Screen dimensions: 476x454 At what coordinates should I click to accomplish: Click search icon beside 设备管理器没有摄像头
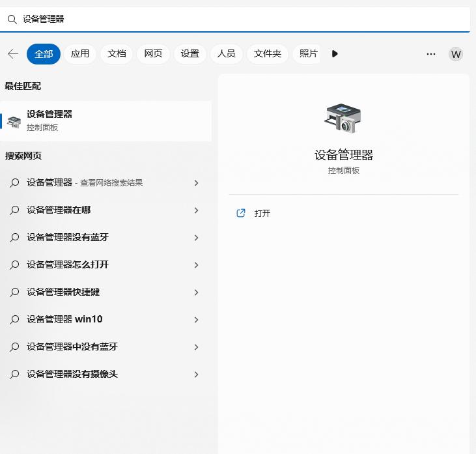tap(14, 374)
